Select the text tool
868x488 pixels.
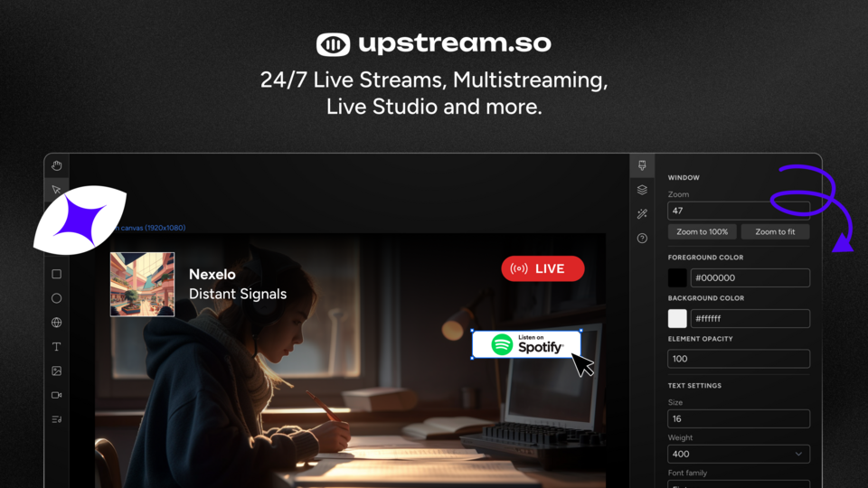pyautogui.click(x=56, y=347)
